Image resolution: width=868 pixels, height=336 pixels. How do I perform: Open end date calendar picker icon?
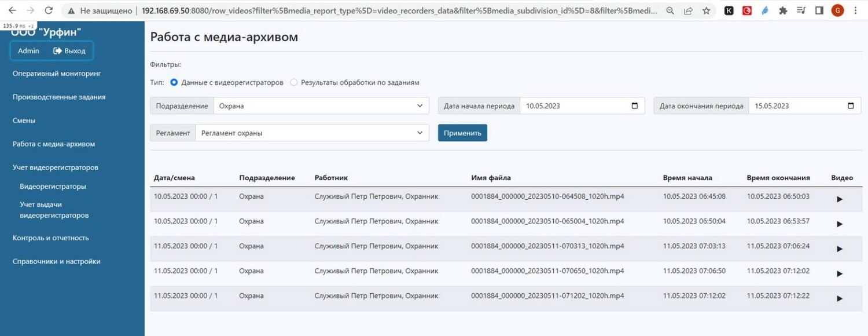851,106
